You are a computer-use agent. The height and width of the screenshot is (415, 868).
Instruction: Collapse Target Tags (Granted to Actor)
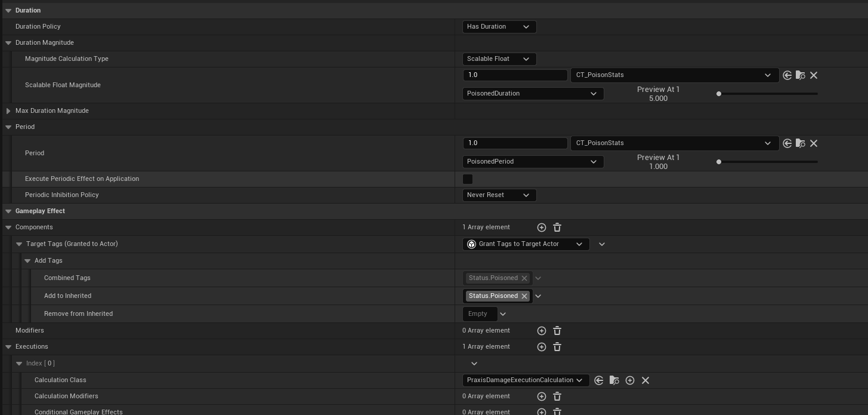point(19,244)
